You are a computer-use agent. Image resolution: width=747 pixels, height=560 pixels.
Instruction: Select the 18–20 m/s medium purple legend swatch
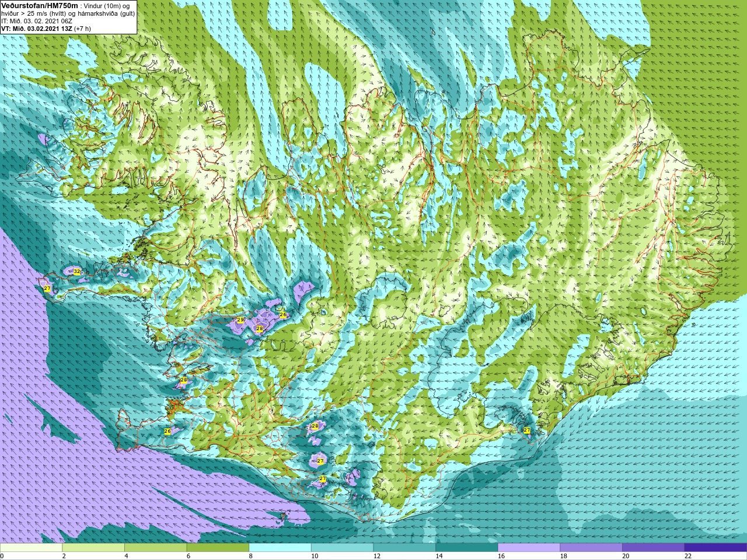coord(591,548)
